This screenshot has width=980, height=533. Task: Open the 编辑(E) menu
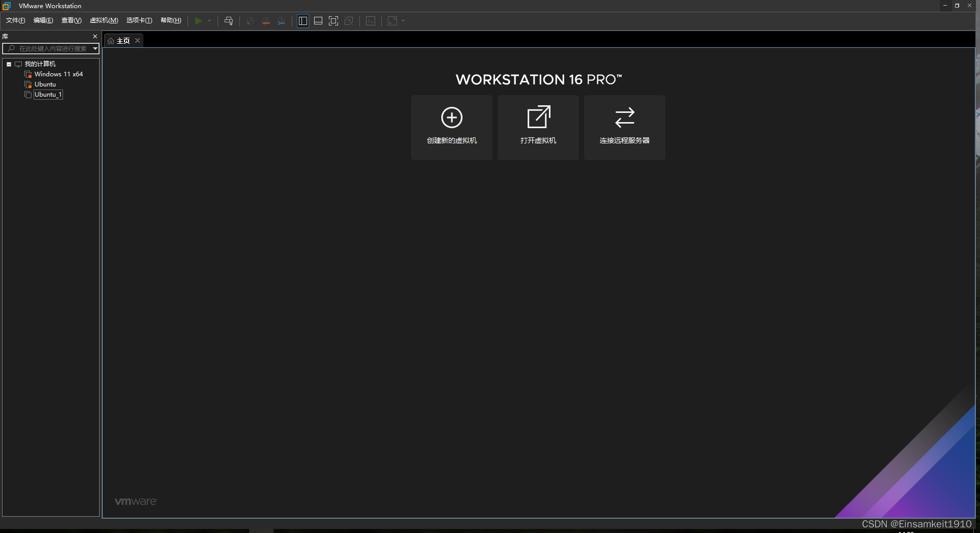pos(43,20)
